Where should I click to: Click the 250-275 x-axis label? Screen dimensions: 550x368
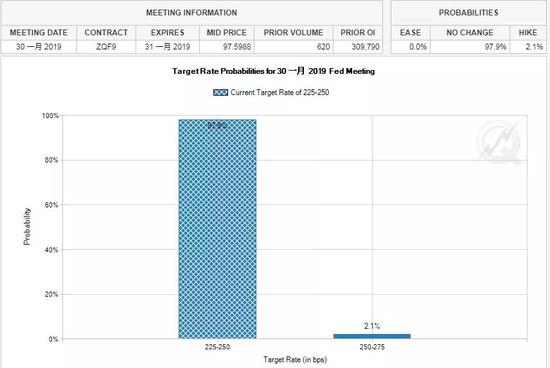[372, 347]
